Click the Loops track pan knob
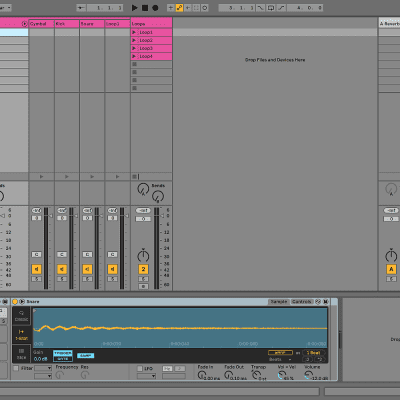400x400 pixels. pyautogui.click(x=143, y=256)
